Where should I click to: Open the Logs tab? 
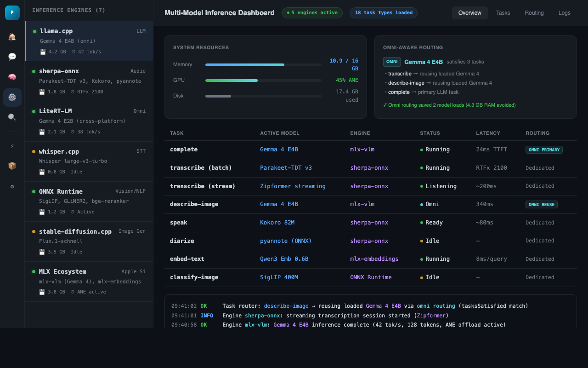(x=564, y=12)
